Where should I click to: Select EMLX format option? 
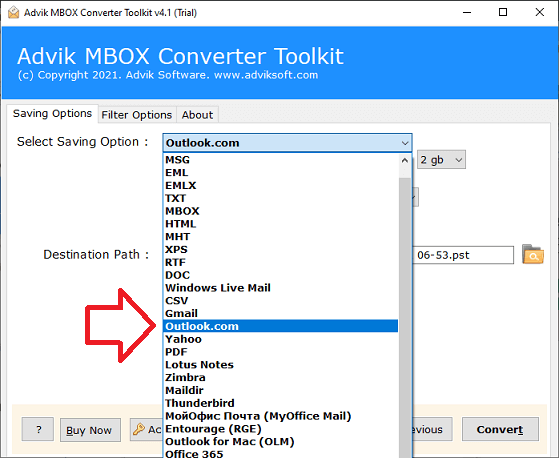click(281, 185)
